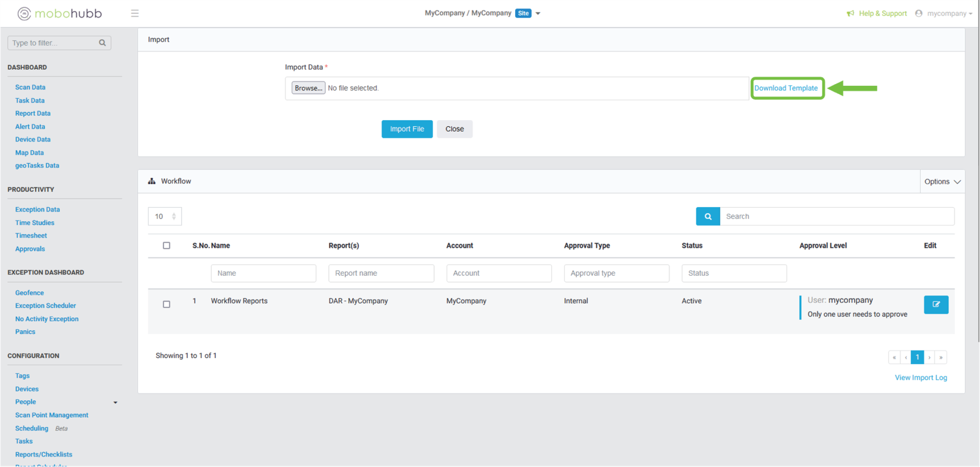This screenshot has height=467, width=980.
Task: Click the edit pencil icon for Workflow Reports
Action: tap(935, 305)
